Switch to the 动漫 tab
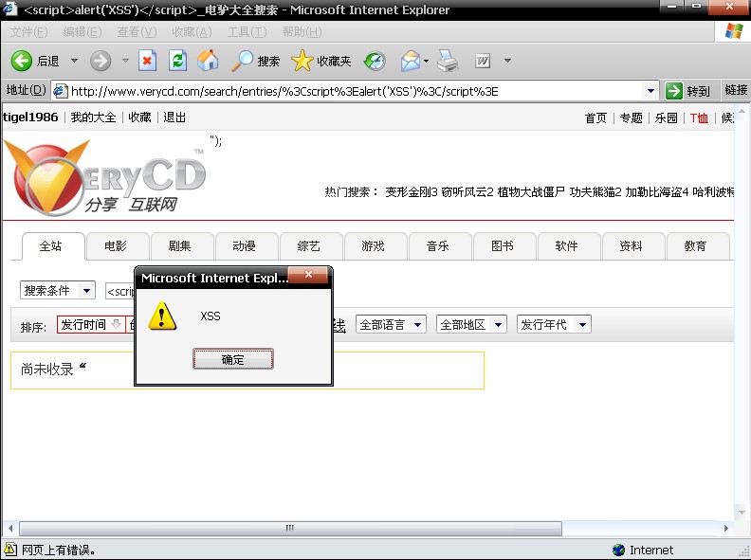751x560 pixels. pyautogui.click(x=245, y=246)
